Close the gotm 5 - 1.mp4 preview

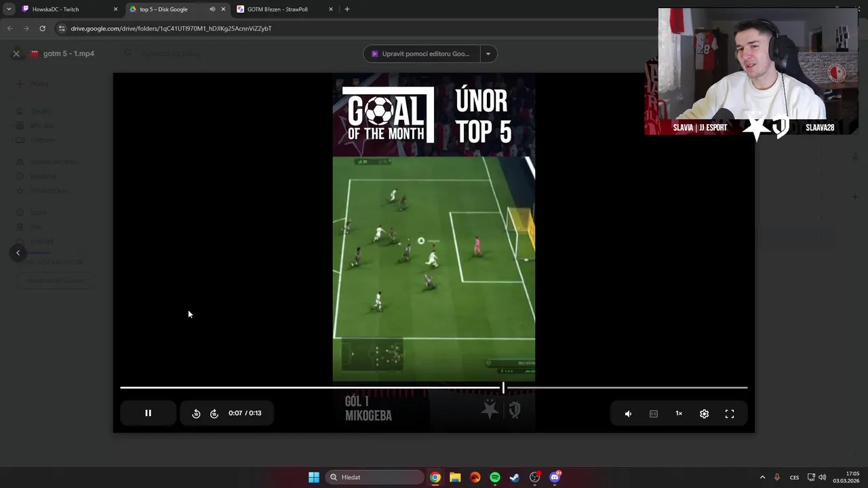[x=16, y=54]
